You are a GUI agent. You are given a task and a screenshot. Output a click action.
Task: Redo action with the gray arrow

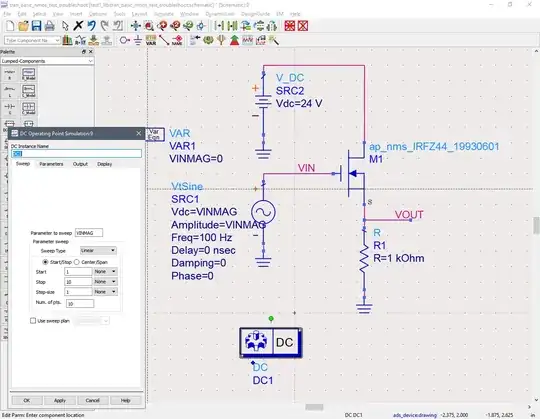coord(104,26)
